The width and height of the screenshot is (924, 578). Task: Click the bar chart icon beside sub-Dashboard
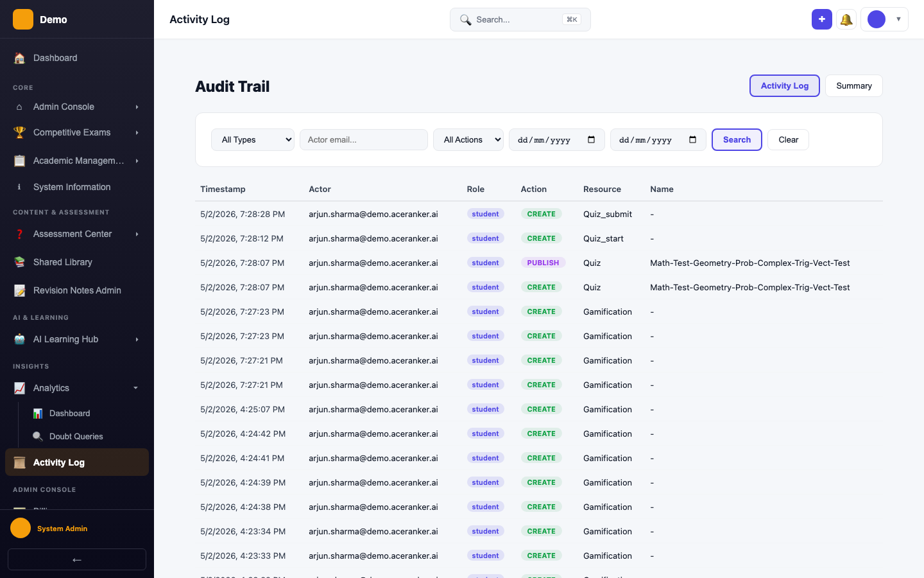(x=38, y=413)
